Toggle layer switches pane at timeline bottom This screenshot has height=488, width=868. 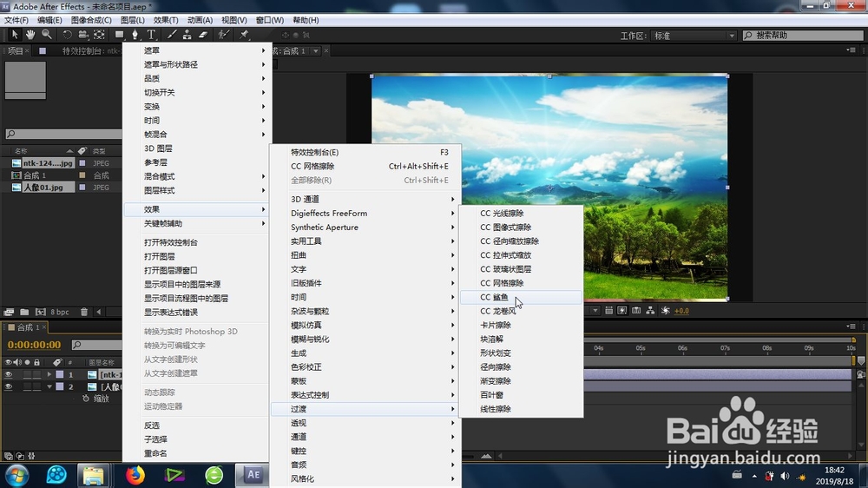coord(9,456)
